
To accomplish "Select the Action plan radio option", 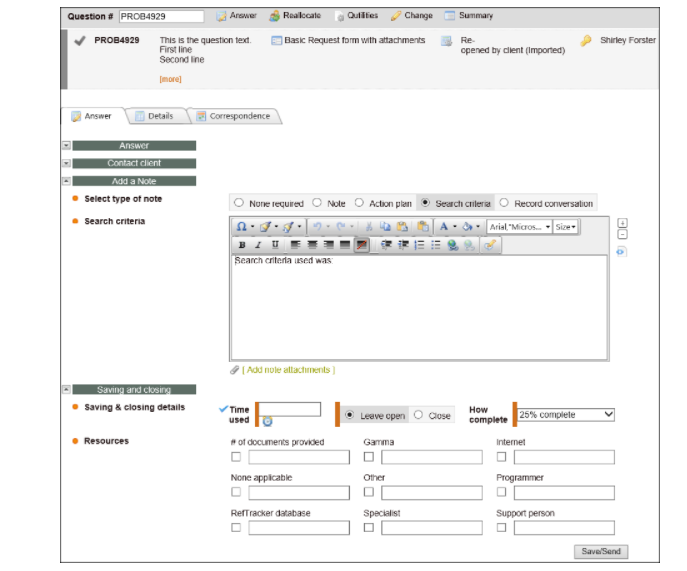I will point(359,203).
